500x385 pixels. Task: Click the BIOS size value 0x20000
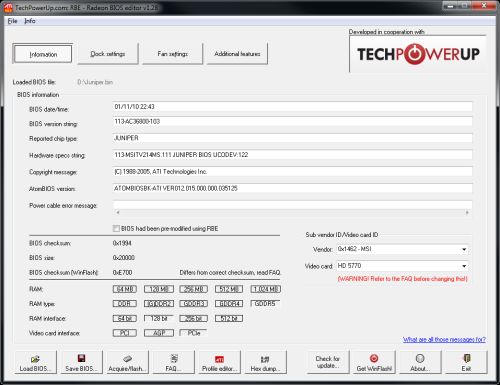click(124, 258)
